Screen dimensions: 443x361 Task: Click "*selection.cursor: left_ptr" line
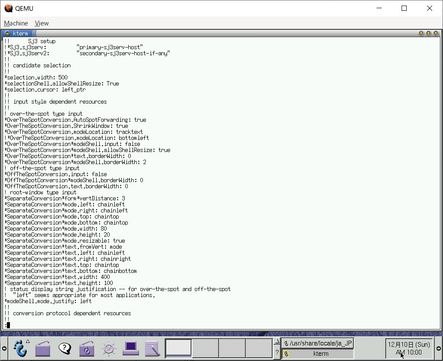(45, 90)
